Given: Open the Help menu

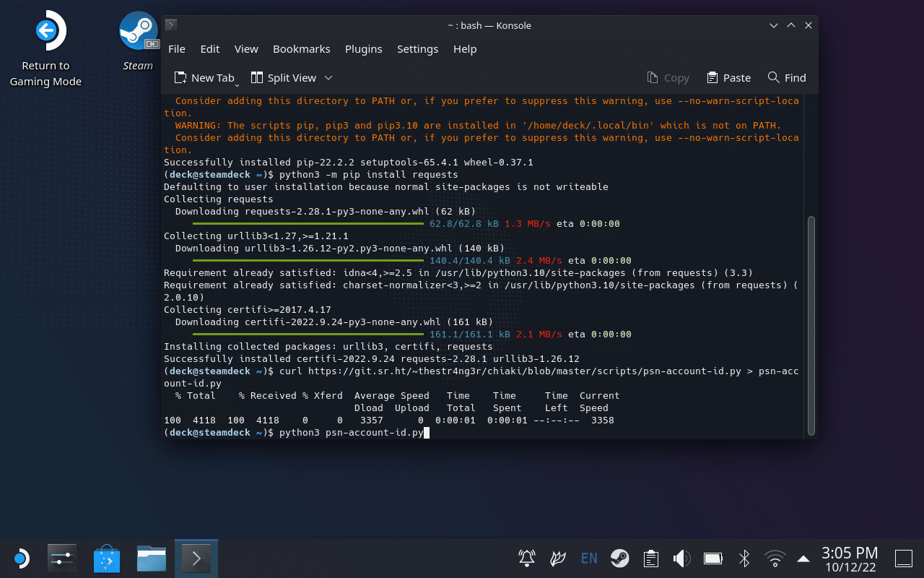Looking at the screenshot, I should (x=465, y=49).
